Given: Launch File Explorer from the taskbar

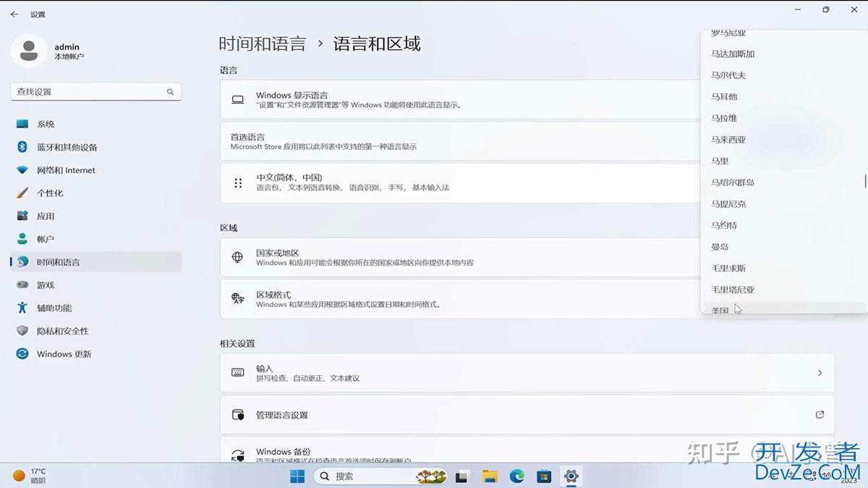Looking at the screenshot, I should coord(490,476).
